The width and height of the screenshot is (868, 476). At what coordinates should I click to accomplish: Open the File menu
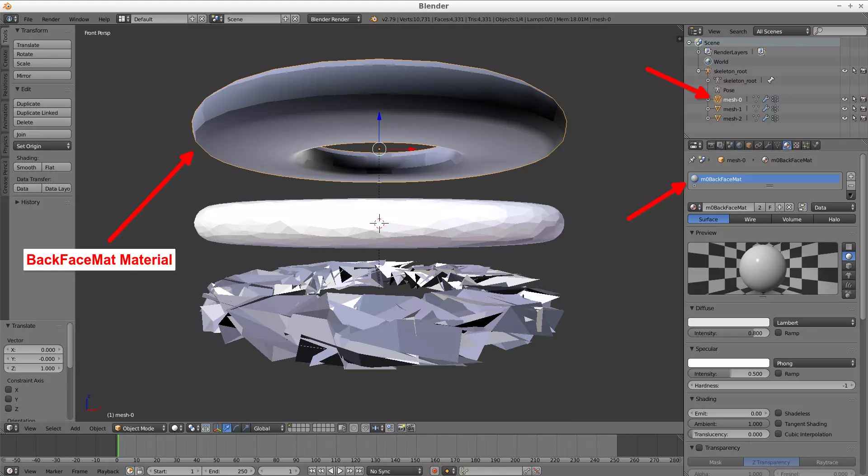(28, 19)
